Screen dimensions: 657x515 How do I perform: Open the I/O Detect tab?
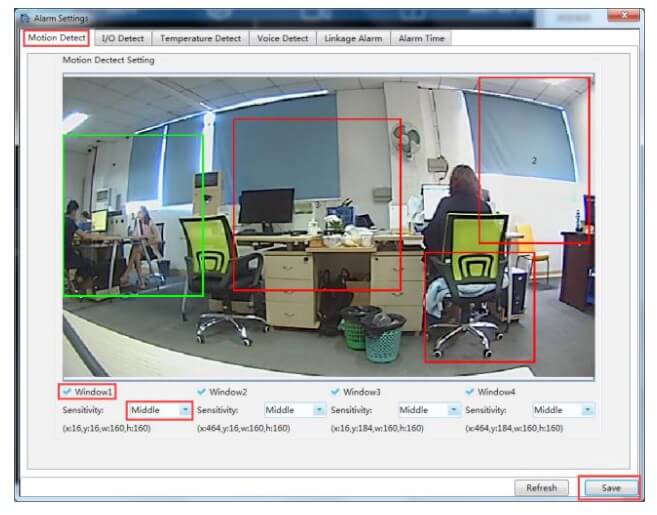pyautogui.click(x=123, y=39)
